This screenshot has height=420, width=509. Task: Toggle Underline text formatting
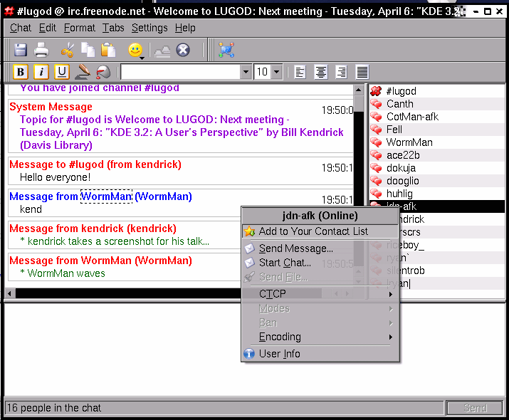(x=62, y=72)
